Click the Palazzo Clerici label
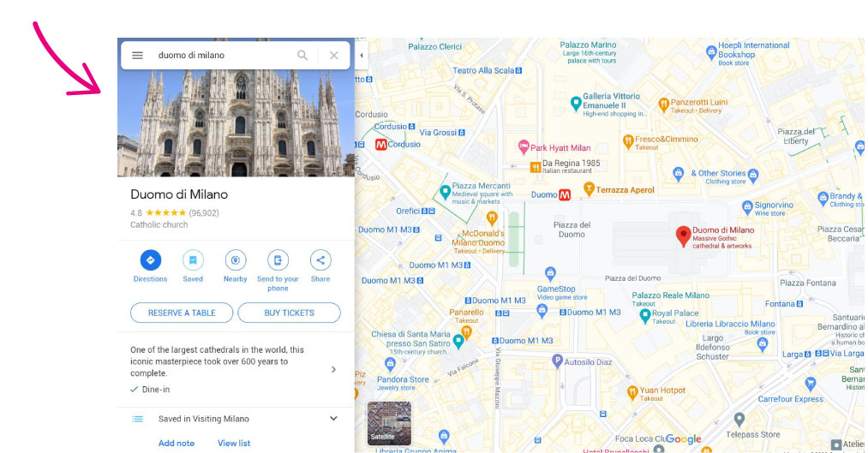This screenshot has height=453, width=868. [434, 46]
